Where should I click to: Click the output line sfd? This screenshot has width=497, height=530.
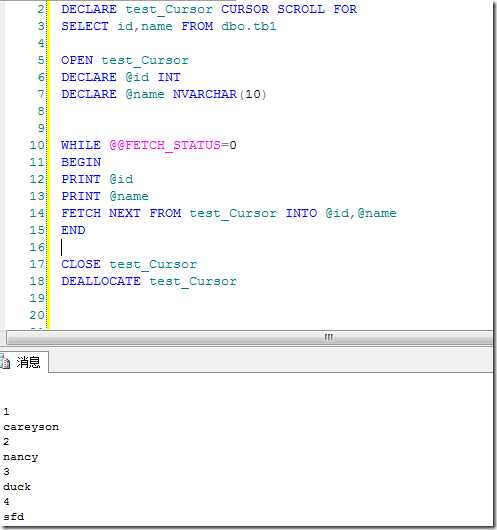pyautogui.click(x=14, y=516)
